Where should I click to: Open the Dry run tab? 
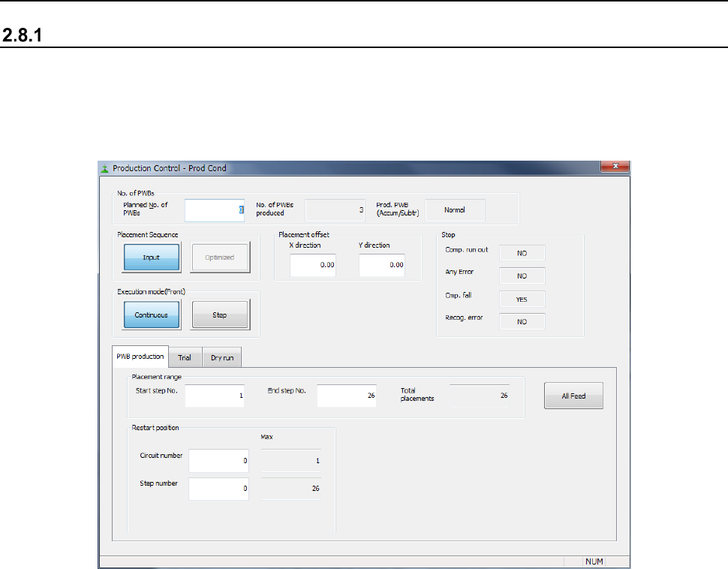tap(222, 357)
